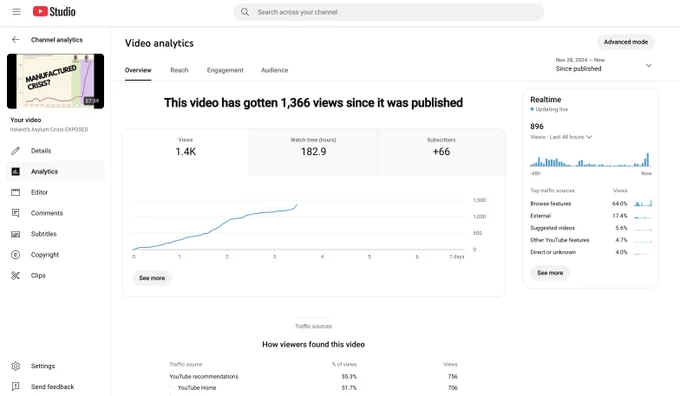680x396 pixels.
Task: Click the search across your channel field
Action: (389, 12)
